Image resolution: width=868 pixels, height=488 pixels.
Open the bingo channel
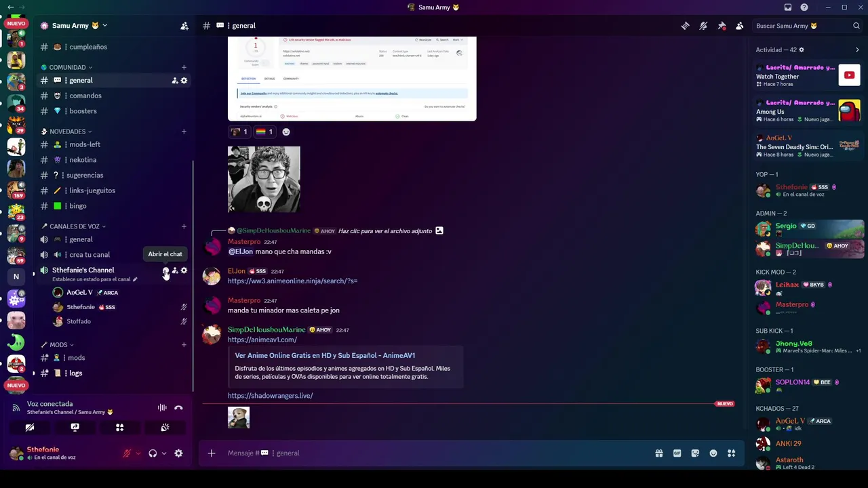(x=113, y=206)
